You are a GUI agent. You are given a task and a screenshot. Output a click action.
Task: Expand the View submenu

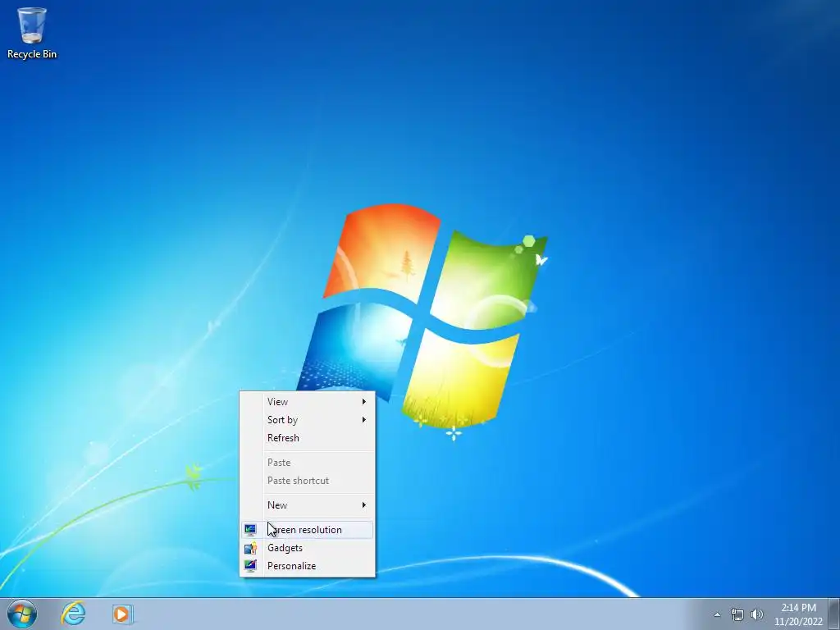click(307, 402)
